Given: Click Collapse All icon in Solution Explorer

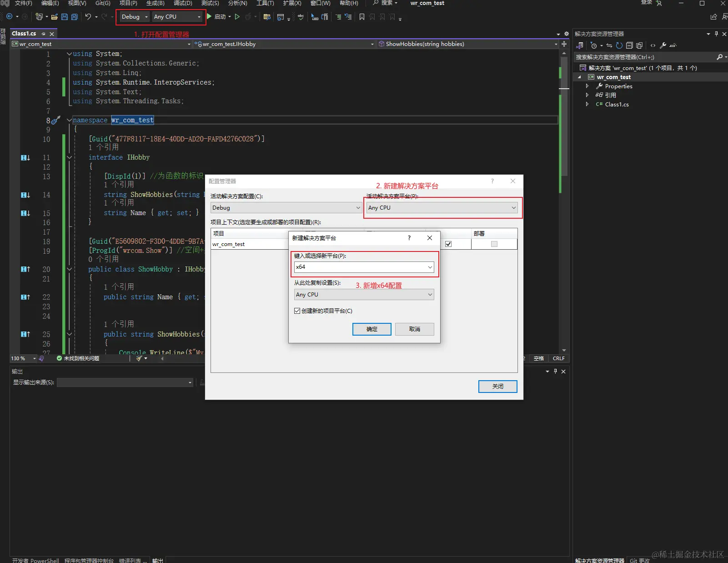Looking at the screenshot, I should [629, 45].
